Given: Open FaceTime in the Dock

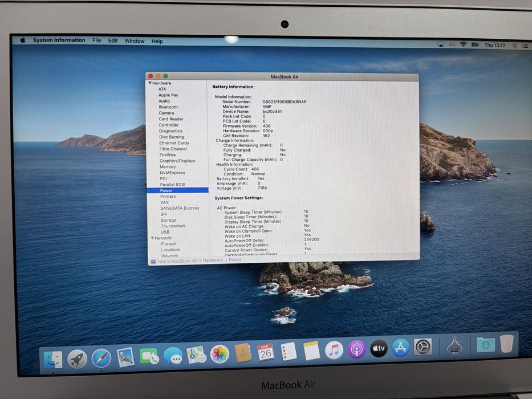Looking at the screenshot, I should pos(149,356).
